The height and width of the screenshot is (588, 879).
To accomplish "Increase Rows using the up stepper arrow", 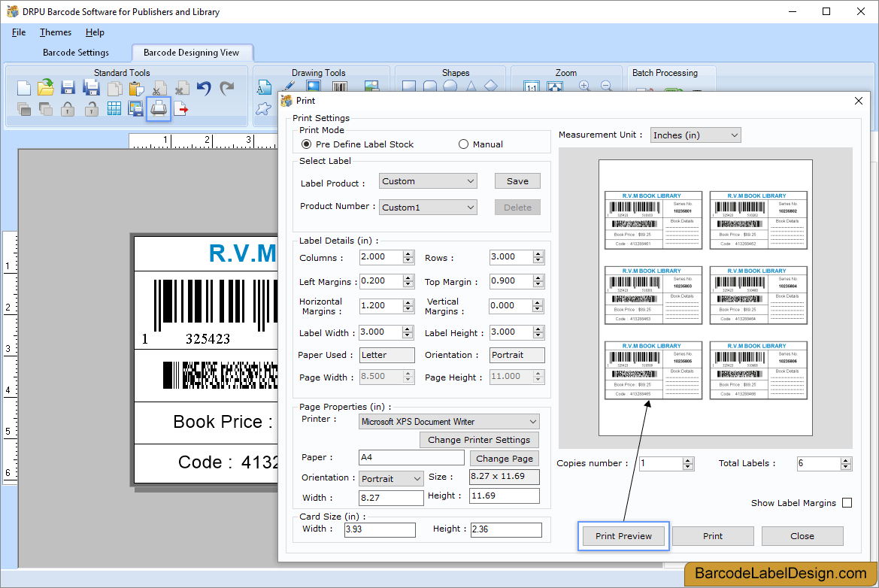I will pos(536,253).
